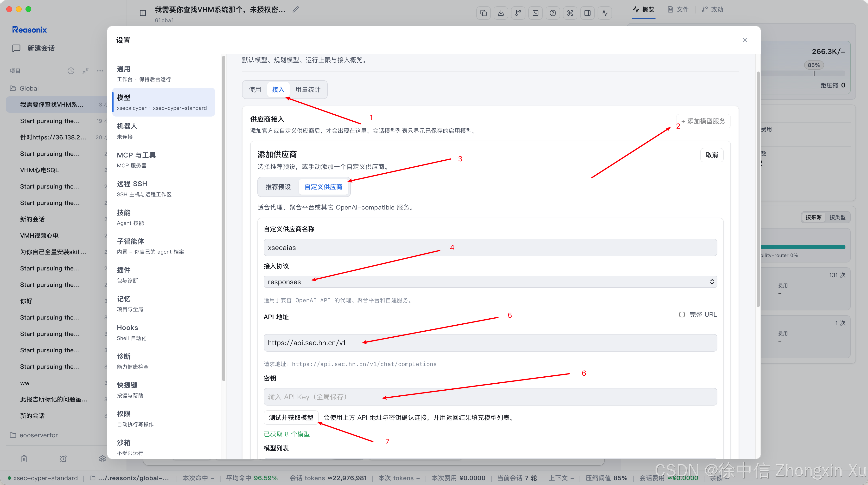Open the 概览 tab in the right panel
The width and height of the screenshot is (868, 485).
643,9
